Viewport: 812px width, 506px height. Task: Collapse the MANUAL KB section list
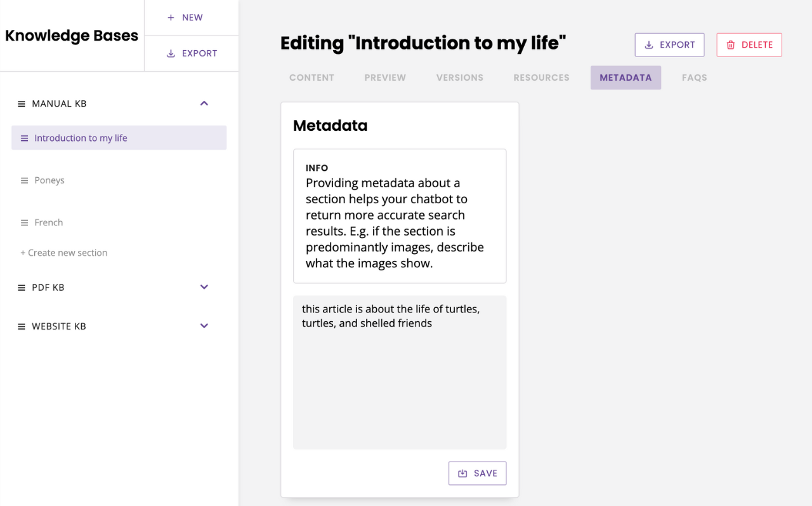[204, 102]
